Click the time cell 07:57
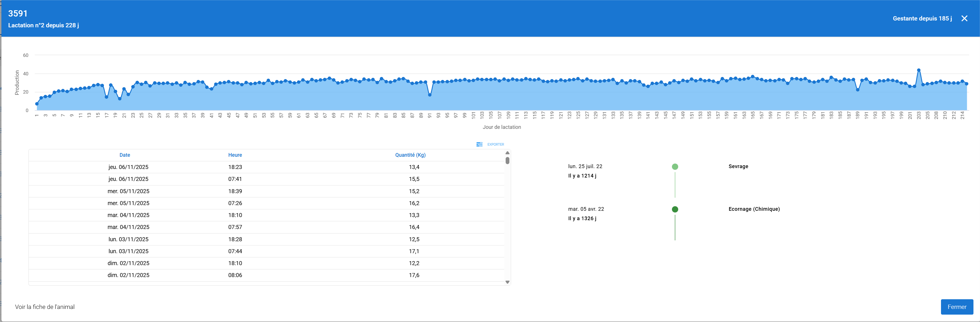Screen dimensions: 980x322 tap(235, 227)
